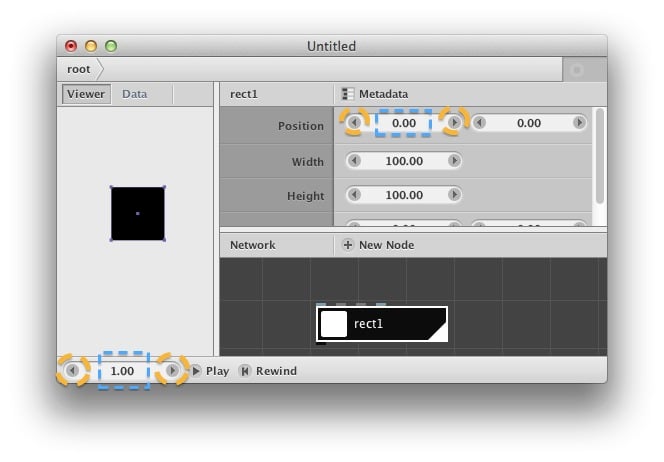Click the grayed circle button in the top-right corner
This screenshot has width=664, height=462.
point(576,69)
